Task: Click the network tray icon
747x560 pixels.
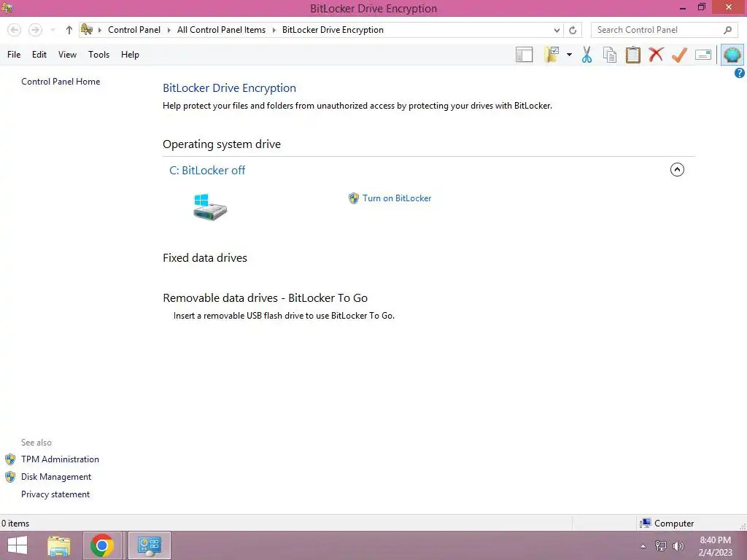Action: 661,546
